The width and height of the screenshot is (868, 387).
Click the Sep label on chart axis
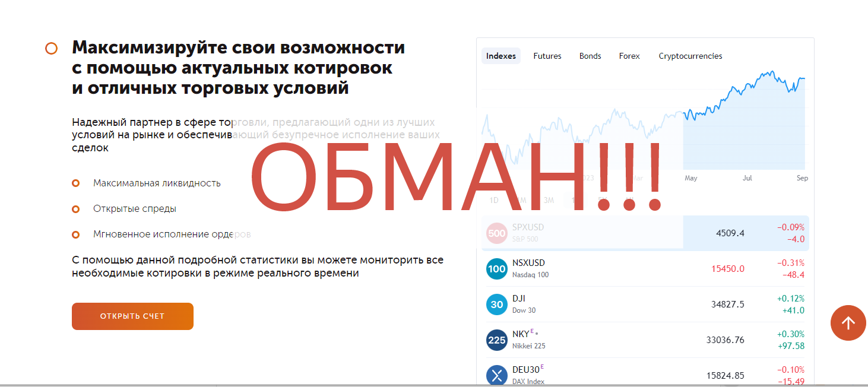[x=802, y=178]
